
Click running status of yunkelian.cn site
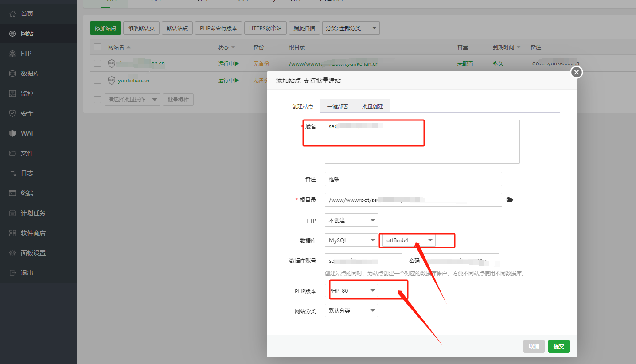[x=228, y=81]
